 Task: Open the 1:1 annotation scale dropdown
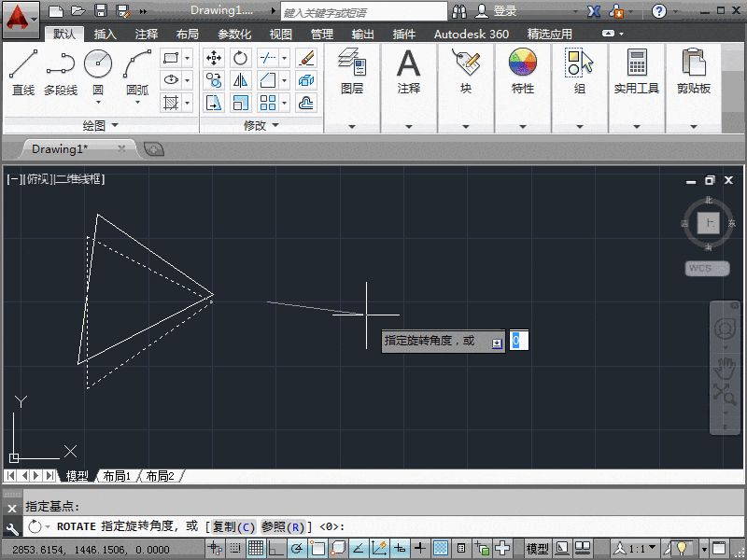pos(651,548)
